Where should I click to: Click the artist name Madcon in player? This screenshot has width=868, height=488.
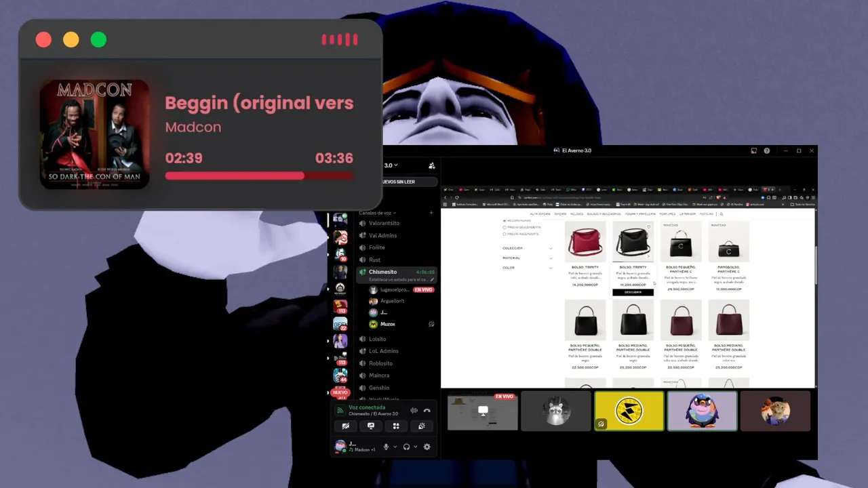(x=193, y=127)
